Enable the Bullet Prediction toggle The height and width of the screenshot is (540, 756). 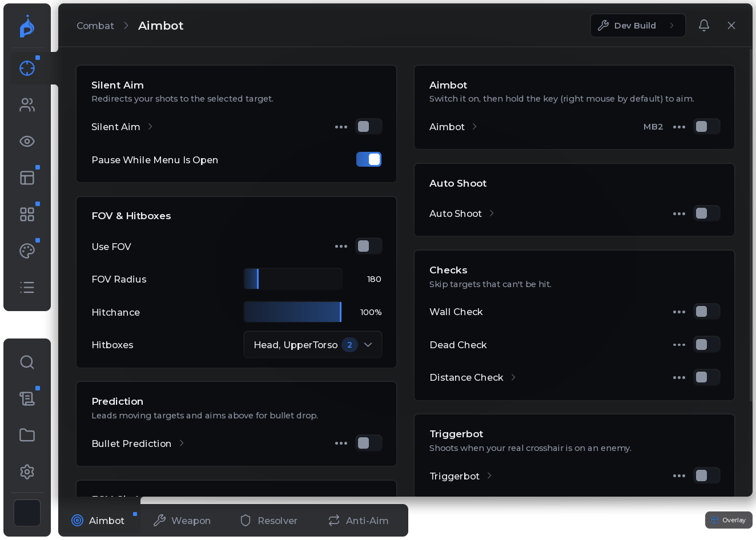click(369, 443)
